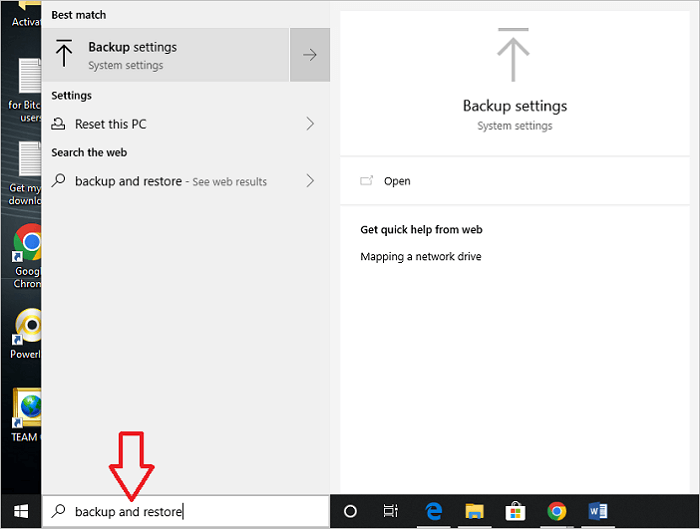Expand the Reset this PC chevron
700x529 pixels.
tap(310, 124)
